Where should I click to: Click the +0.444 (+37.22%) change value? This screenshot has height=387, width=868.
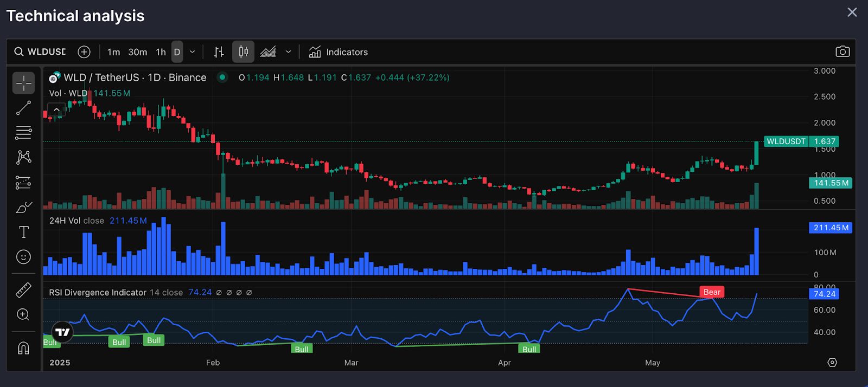point(412,78)
